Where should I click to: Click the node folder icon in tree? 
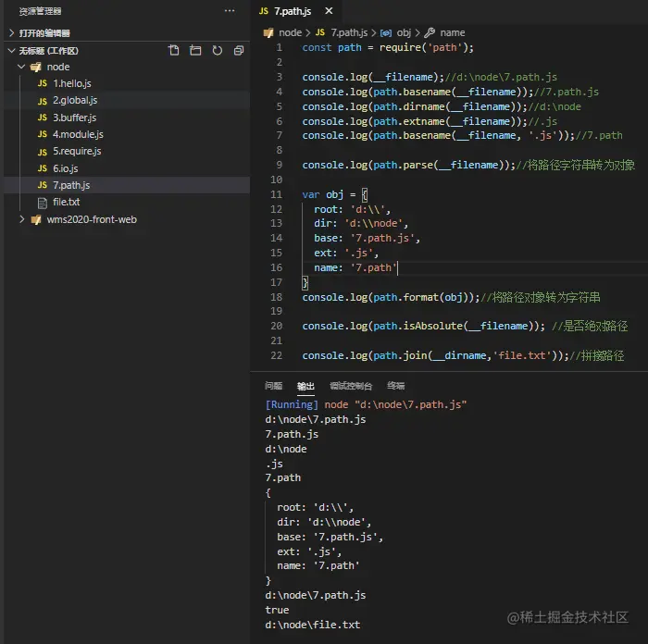tap(36, 67)
